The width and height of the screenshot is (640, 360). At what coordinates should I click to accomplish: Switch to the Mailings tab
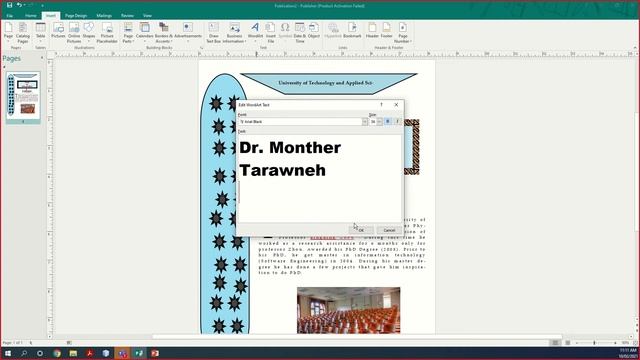click(104, 16)
